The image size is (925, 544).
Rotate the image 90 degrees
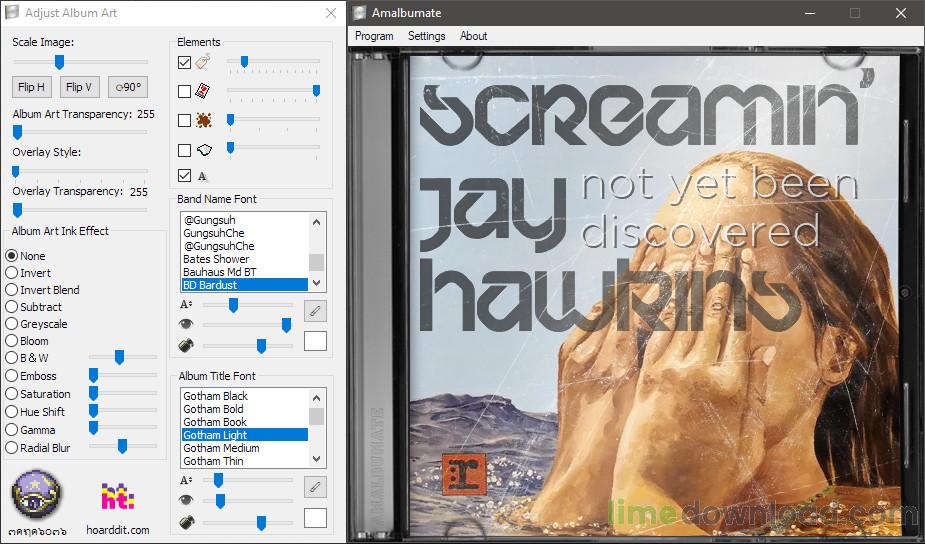click(x=127, y=87)
